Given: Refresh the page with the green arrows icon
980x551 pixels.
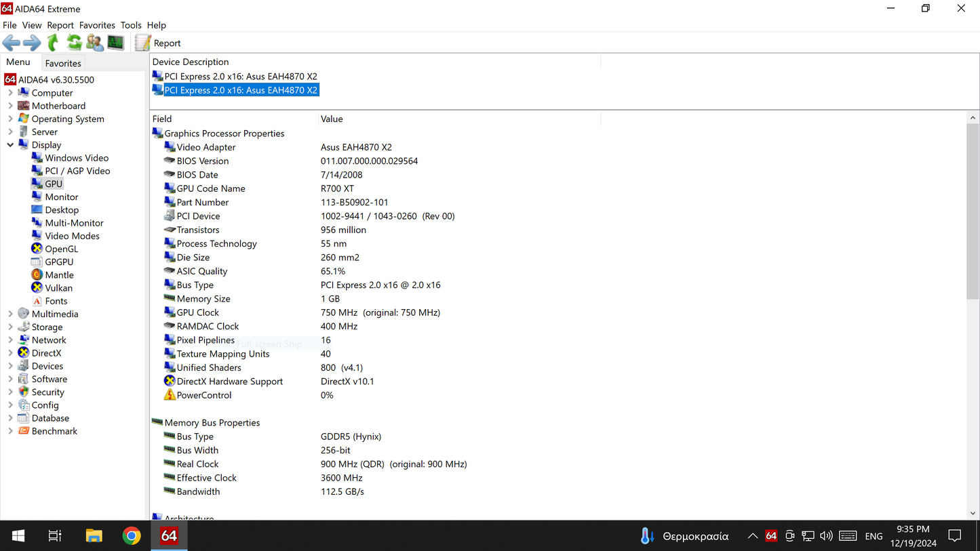Looking at the screenshot, I should pyautogui.click(x=74, y=43).
